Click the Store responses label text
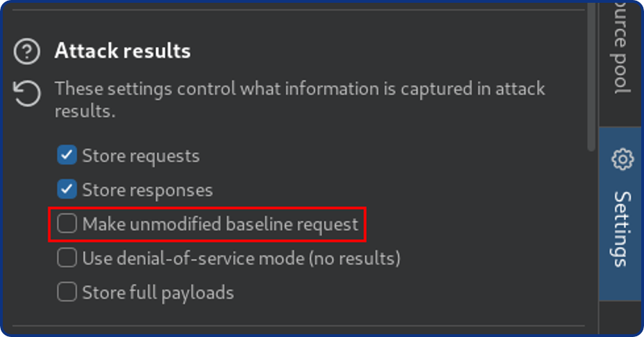The height and width of the screenshot is (337, 644). coord(147,190)
